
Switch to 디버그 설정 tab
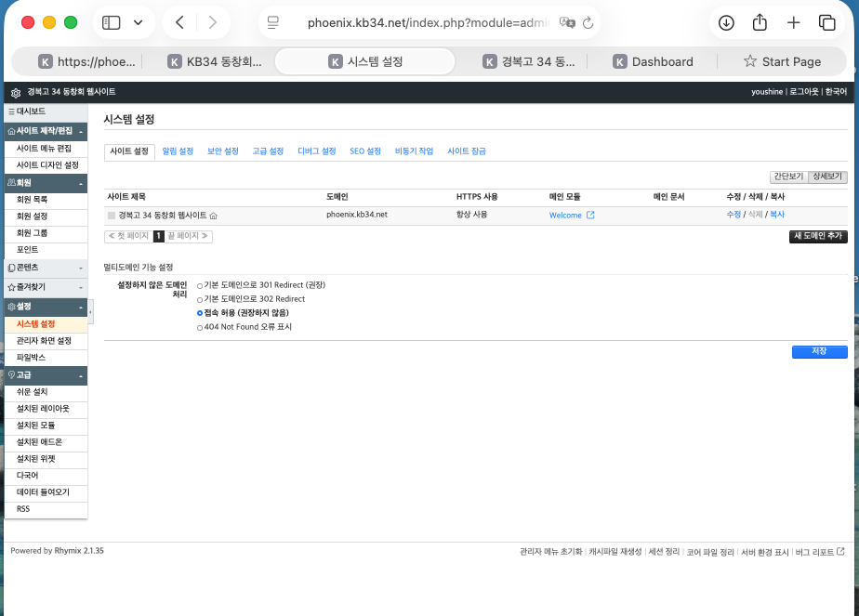coord(317,151)
